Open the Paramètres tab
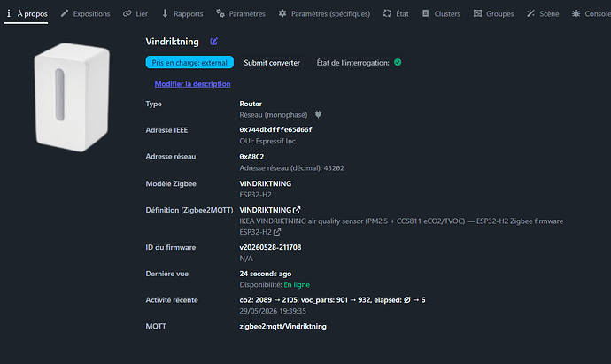The image size is (611, 364). coord(241,13)
